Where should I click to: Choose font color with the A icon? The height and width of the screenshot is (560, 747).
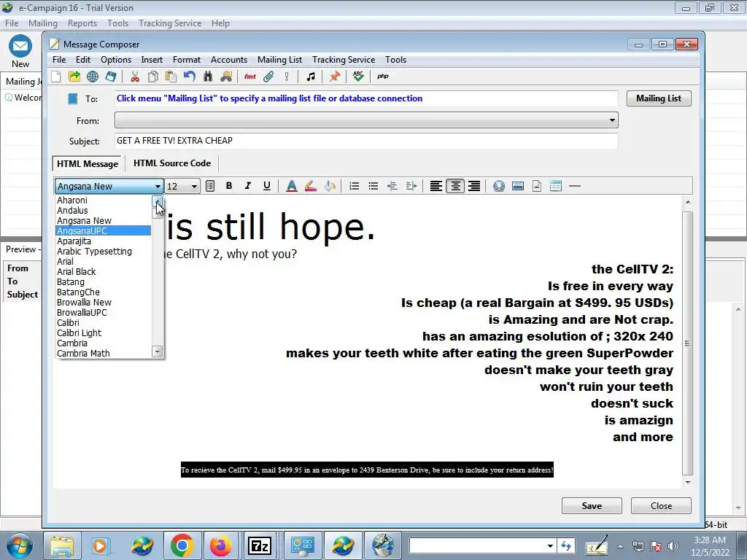292,186
